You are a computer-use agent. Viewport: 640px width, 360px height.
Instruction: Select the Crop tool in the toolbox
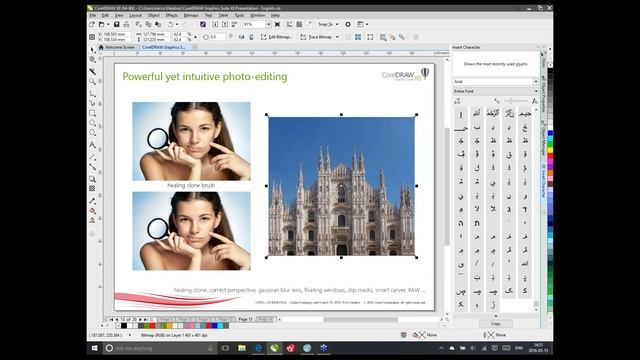[93, 71]
